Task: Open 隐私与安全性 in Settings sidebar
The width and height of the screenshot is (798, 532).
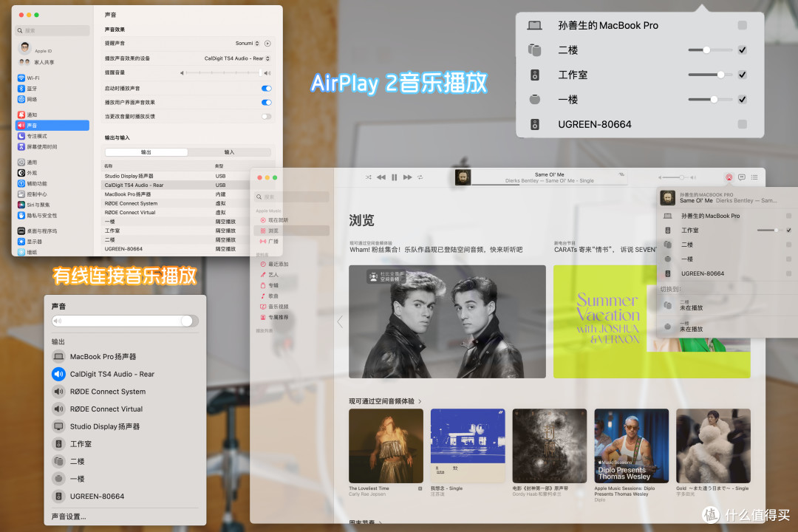Action: tap(52, 215)
